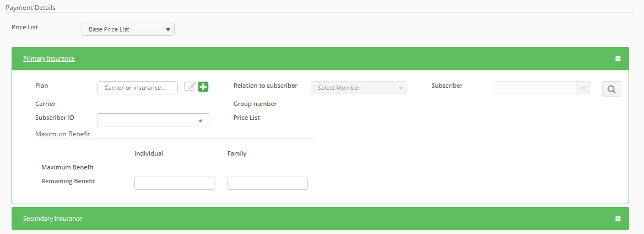Select the Individual Remaining Benefit field
Image resolution: width=644 pixels, height=234 pixels.
tap(175, 183)
